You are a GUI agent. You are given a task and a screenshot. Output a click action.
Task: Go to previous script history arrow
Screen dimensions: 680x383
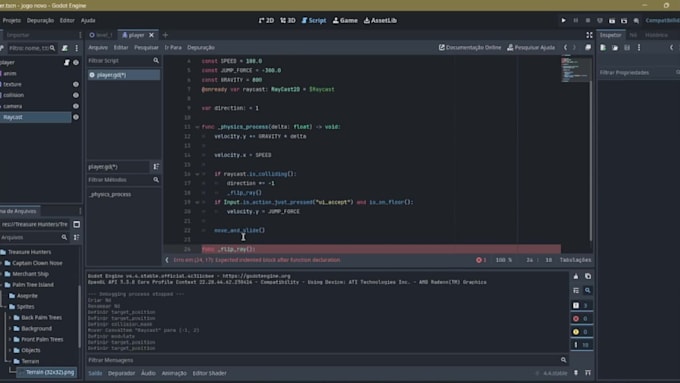565,48
